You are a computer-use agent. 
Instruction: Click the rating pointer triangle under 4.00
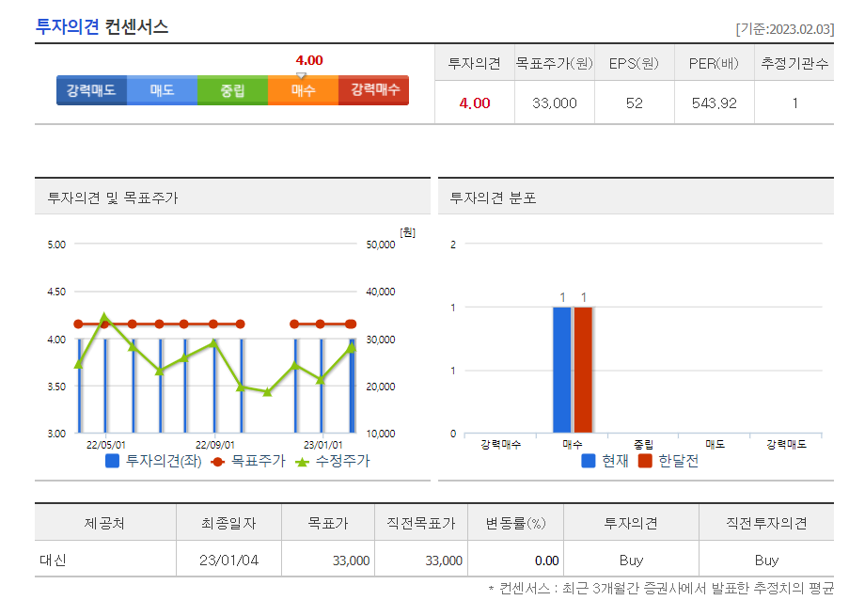[x=301, y=75]
